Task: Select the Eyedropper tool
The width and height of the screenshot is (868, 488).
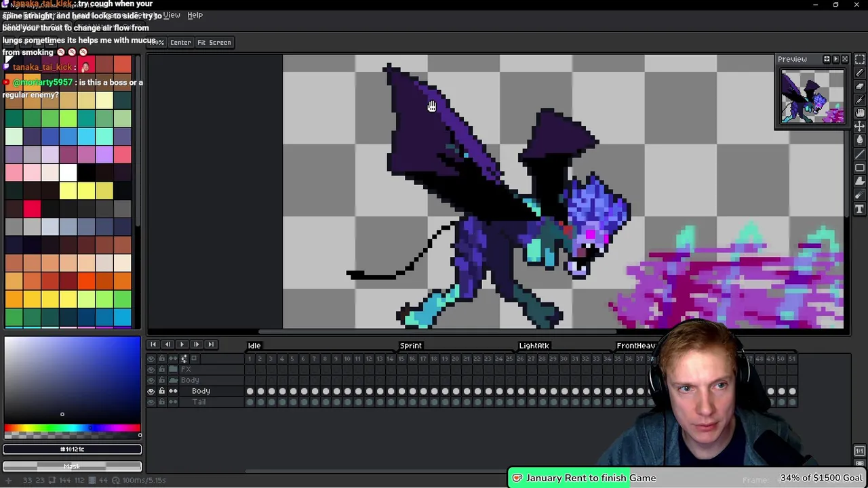Action: click(860, 100)
